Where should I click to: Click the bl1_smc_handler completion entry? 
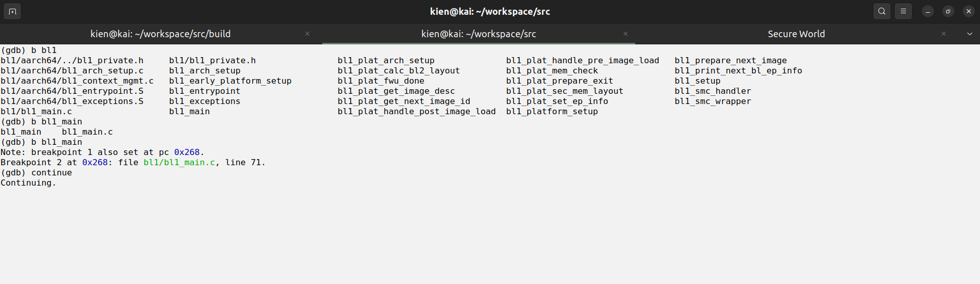pyautogui.click(x=712, y=91)
